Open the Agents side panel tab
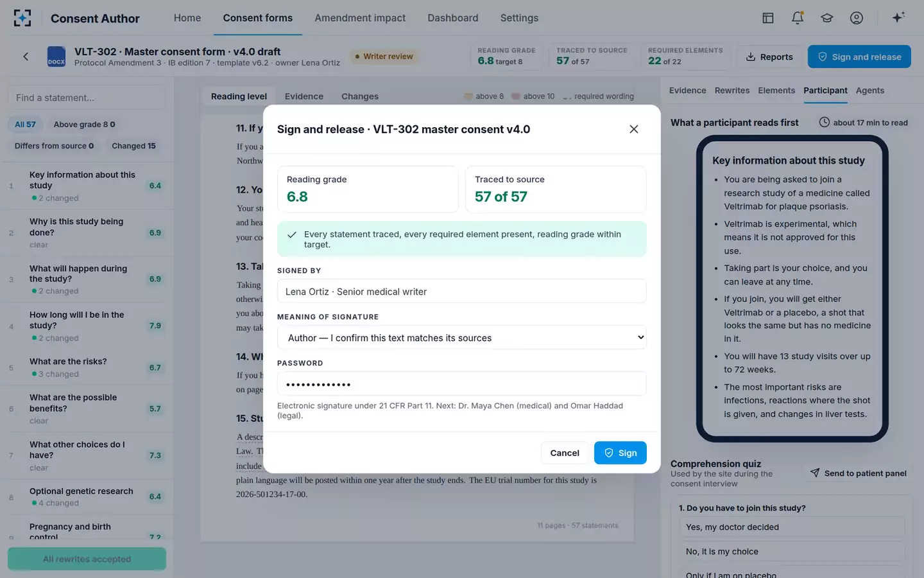The height and width of the screenshot is (578, 924). (x=870, y=91)
